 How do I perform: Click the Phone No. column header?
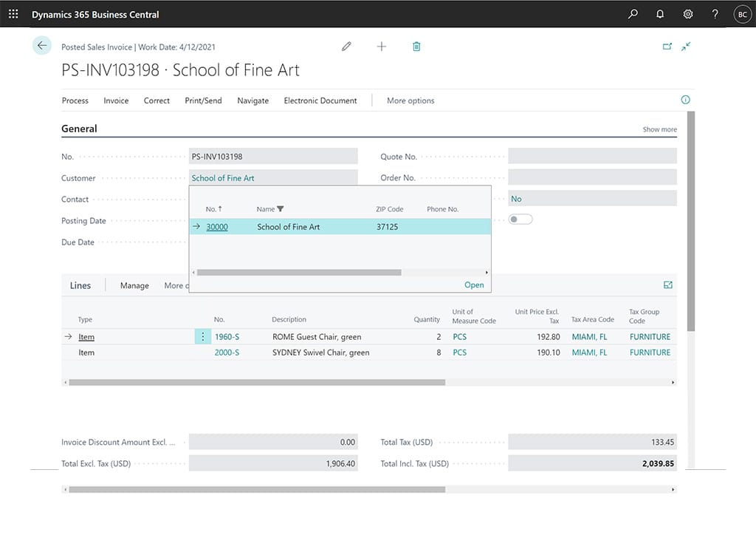coord(443,209)
